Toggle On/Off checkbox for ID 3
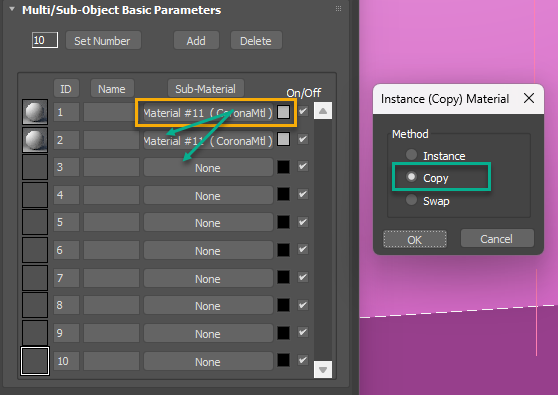Viewport: 558px width, 395px height. (x=303, y=166)
